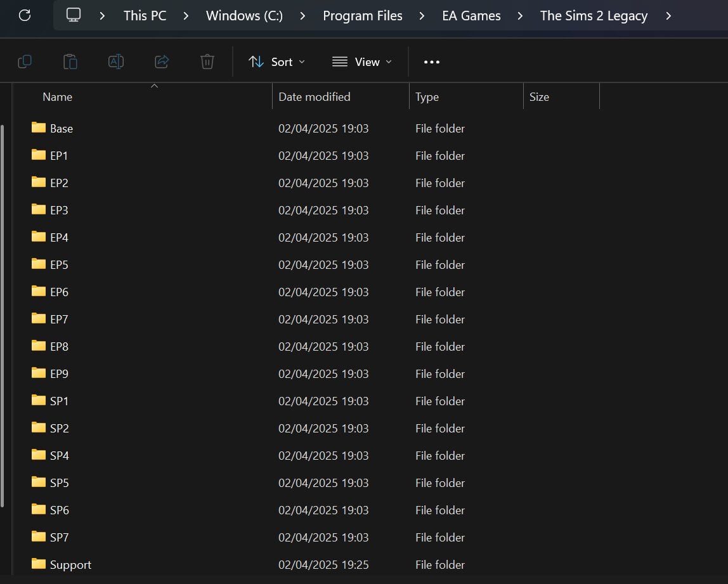The image size is (728, 584).
Task: Click File folder type in EP9 row
Action: tap(439, 373)
